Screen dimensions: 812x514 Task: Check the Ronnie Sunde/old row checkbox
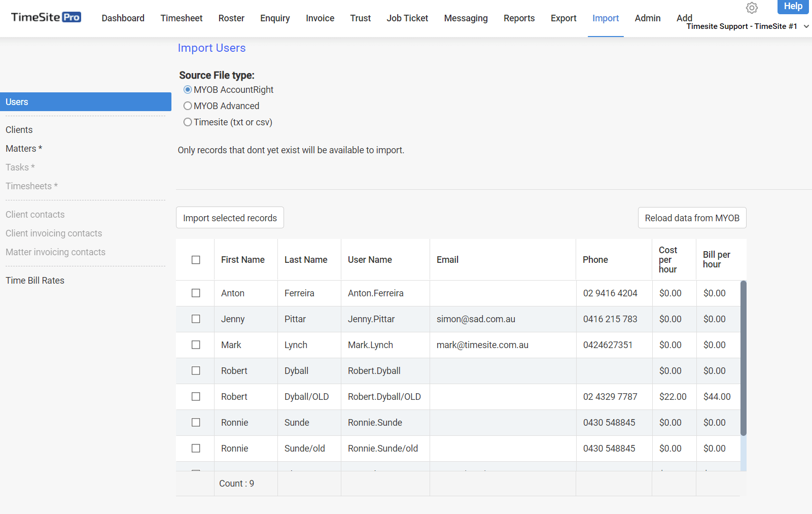(196, 449)
